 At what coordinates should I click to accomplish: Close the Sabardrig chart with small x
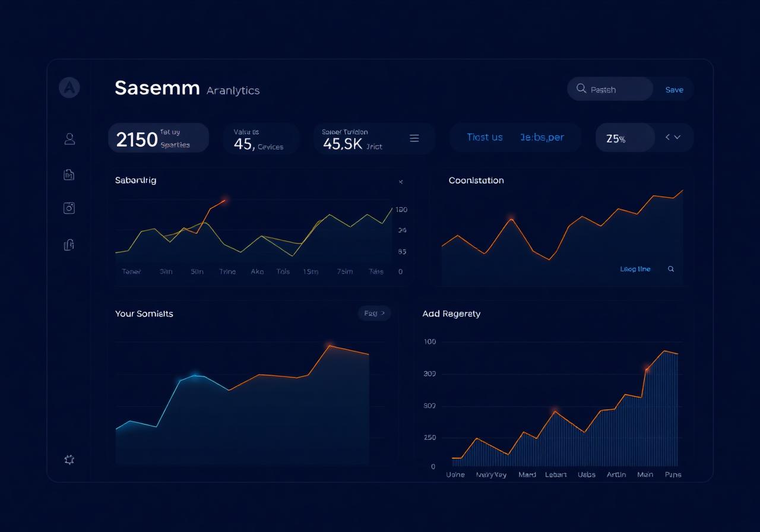[401, 182]
